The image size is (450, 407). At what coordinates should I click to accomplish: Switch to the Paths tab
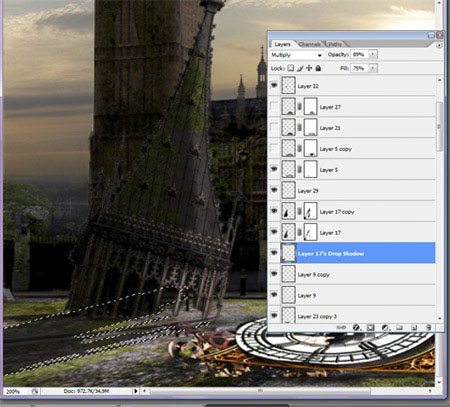[335, 44]
